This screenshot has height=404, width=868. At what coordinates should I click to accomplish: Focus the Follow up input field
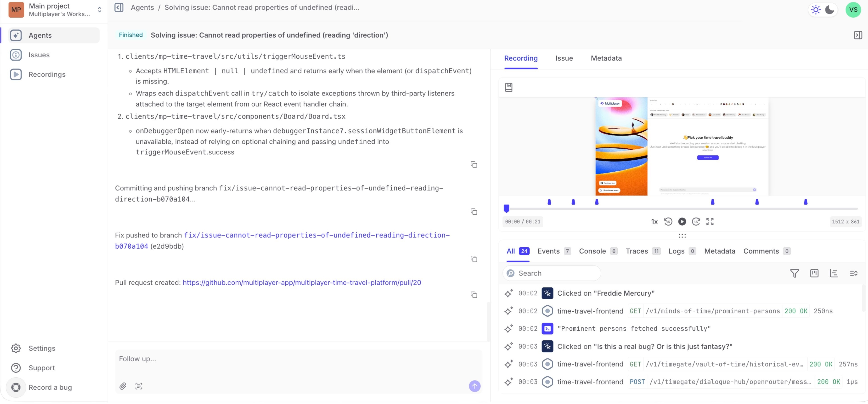(x=298, y=359)
